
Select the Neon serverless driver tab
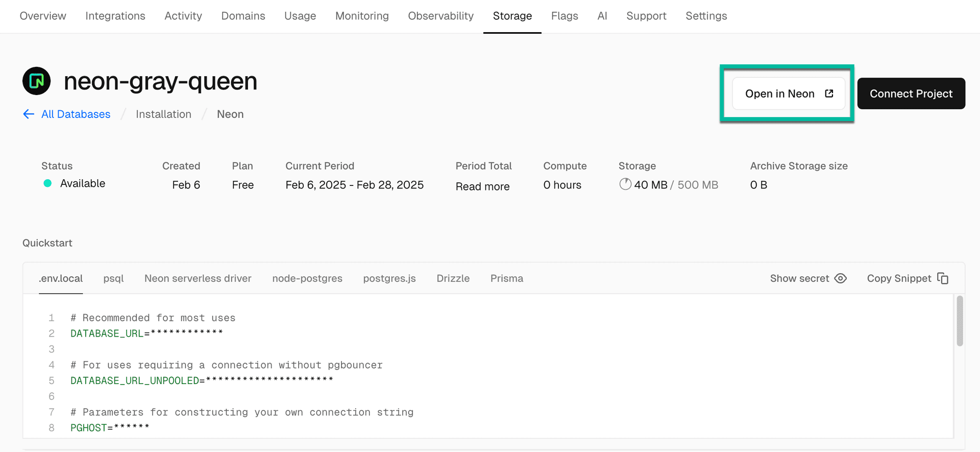[198, 278]
